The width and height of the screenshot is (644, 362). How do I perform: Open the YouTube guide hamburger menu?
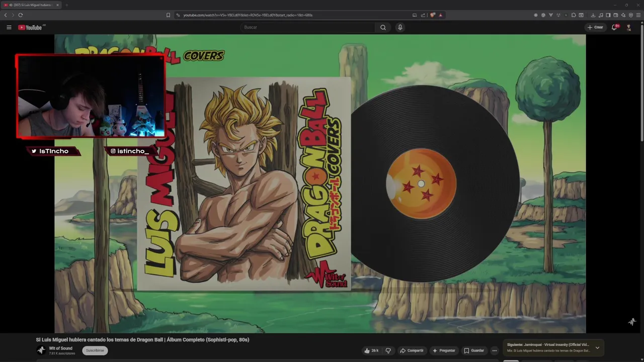click(x=9, y=27)
